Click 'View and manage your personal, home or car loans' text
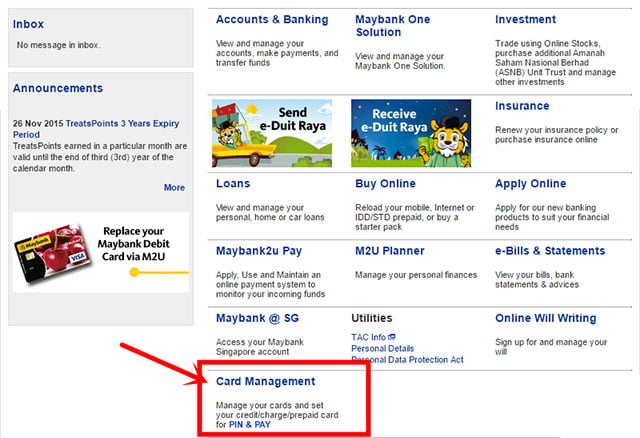640x438 pixels. [270, 212]
